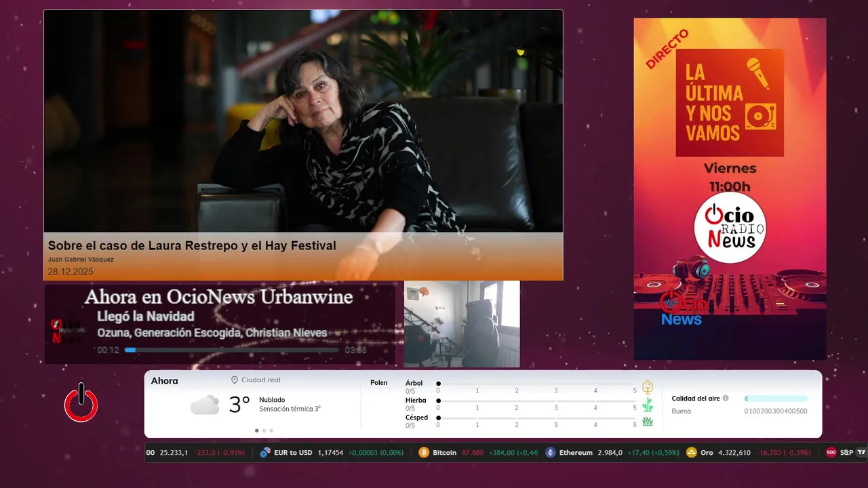Viewport: 868px width, 488px height.
Task: Click the Oro price 4.322,610
Action: (x=734, y=453)
